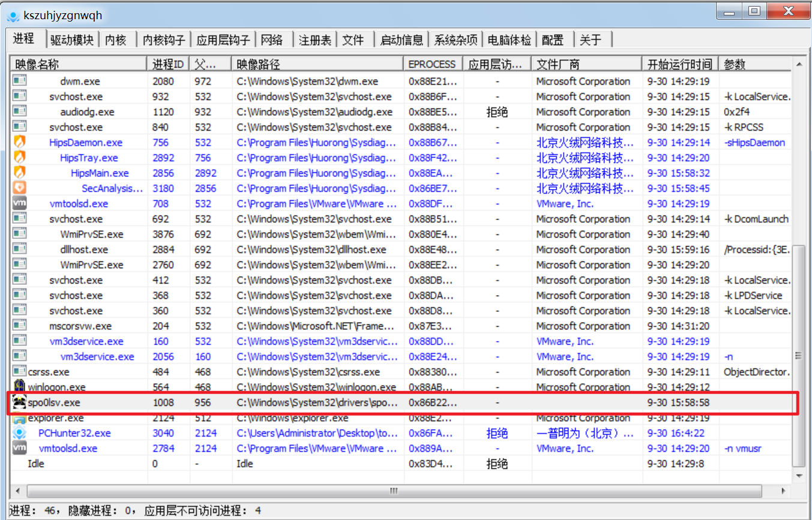Screen dimensions: 812x520
Task: Click the audiodg.exe row icon
Action: [x=19, y=112]
